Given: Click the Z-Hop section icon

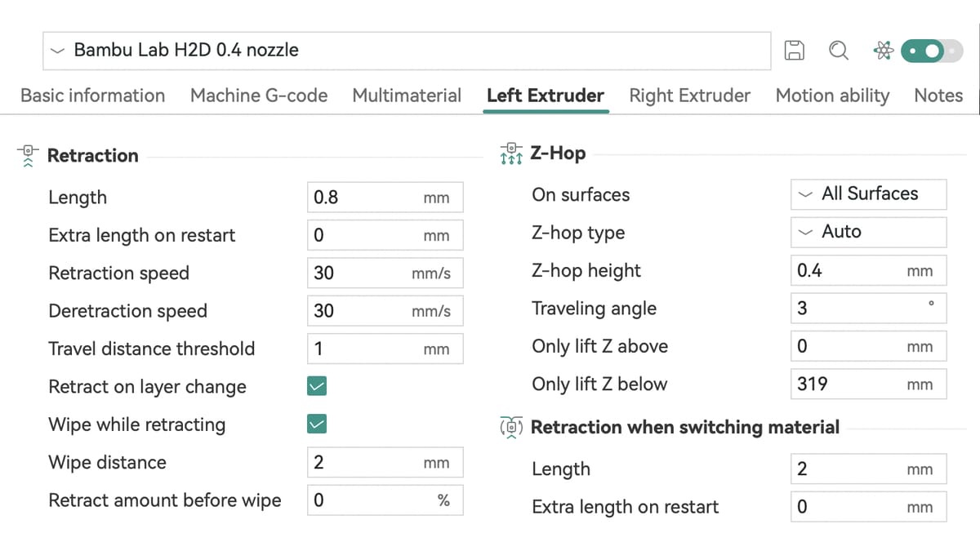Looking at the screenshot, I should click(x=511, y=153).
